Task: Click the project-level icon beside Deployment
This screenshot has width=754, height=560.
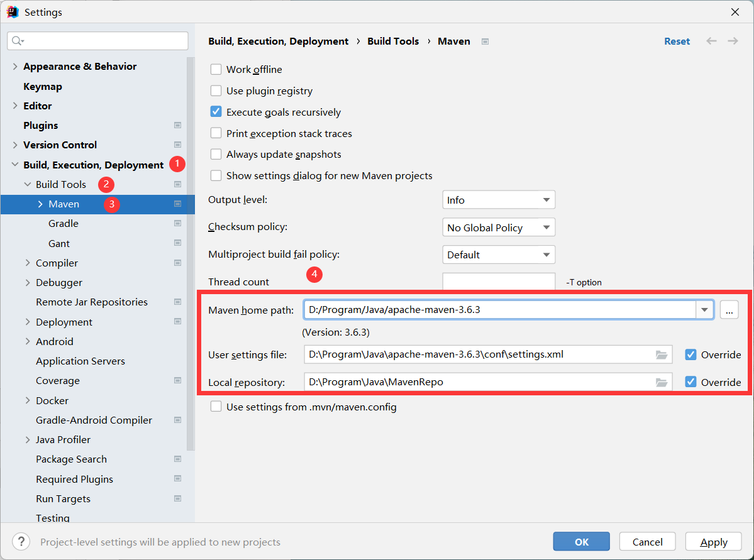Action: pyautogui.click(x=177, y=322)
